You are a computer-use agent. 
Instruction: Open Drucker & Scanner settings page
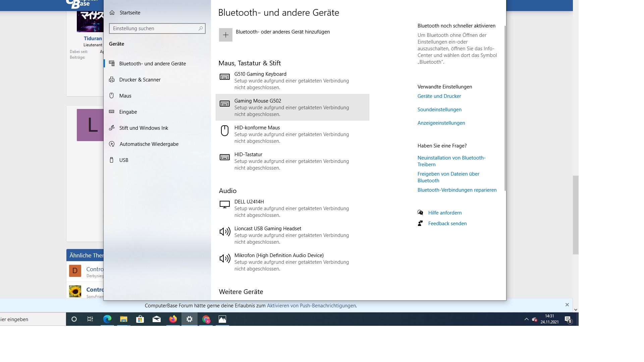[x=140, y=80]
